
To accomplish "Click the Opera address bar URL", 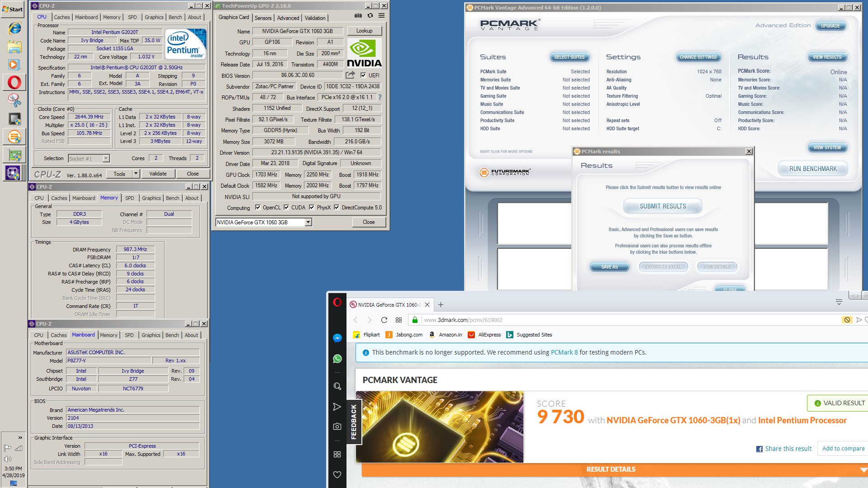I will (x=463, y=320).
